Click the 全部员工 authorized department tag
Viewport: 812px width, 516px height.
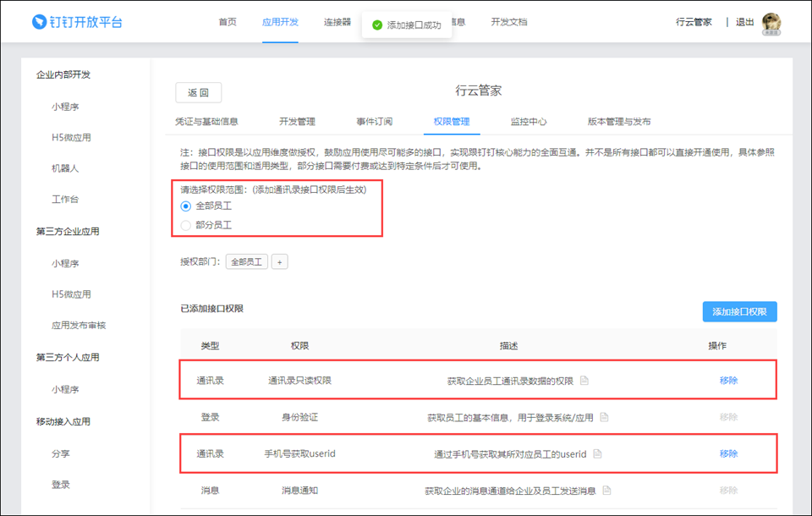[247, 262]
